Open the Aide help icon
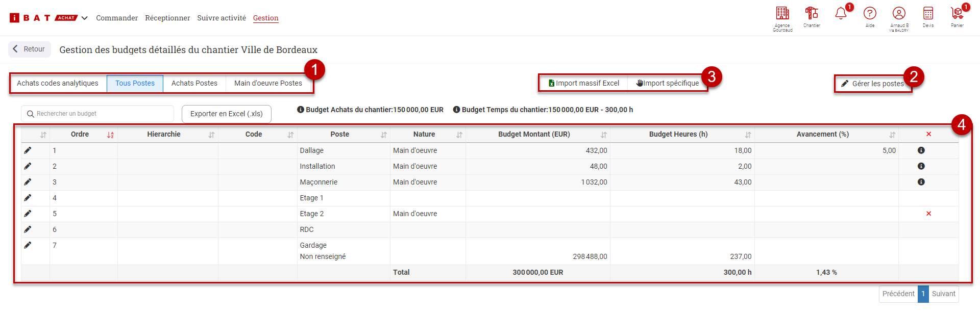The image size is (980, 314). pos(870,14)
